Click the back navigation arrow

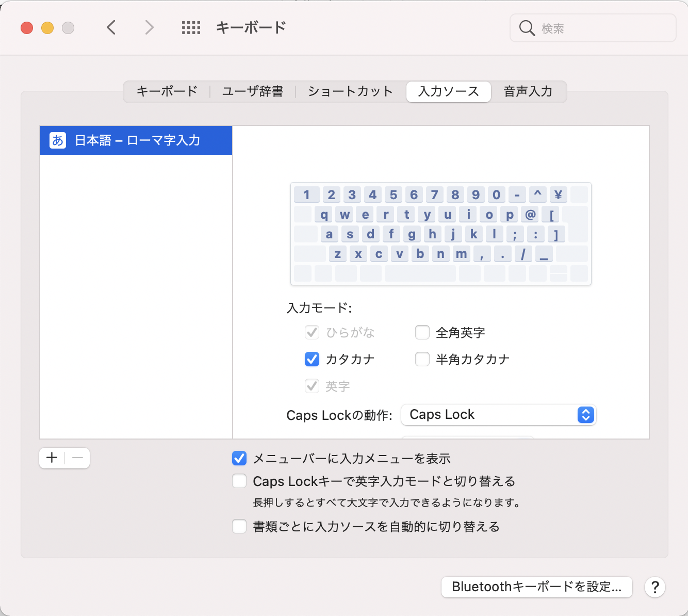111,27
